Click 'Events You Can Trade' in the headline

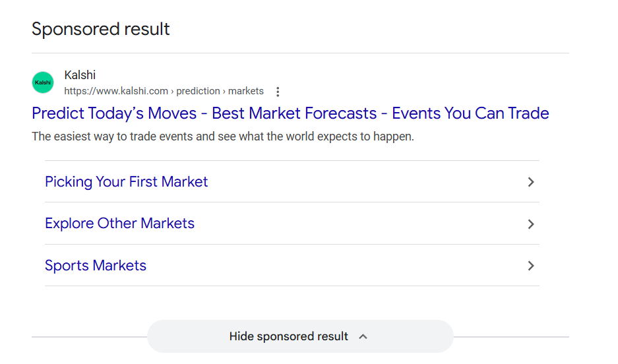[470, 113]
